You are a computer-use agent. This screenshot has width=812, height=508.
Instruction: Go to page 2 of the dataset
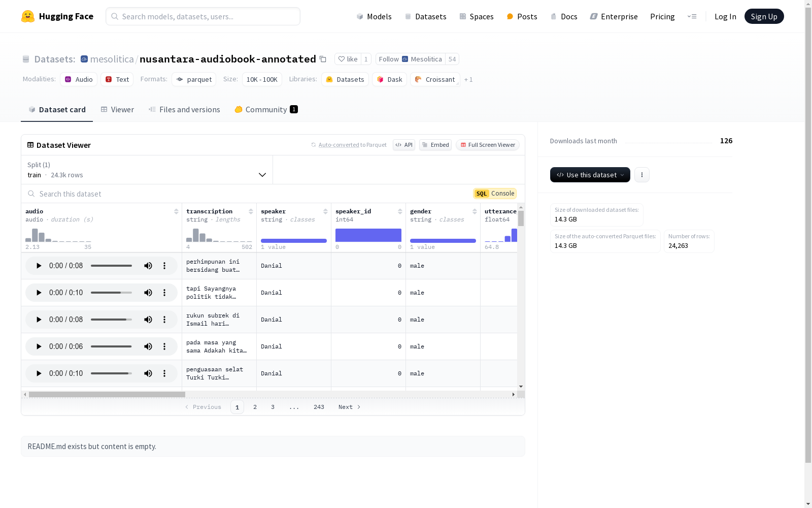255,407
